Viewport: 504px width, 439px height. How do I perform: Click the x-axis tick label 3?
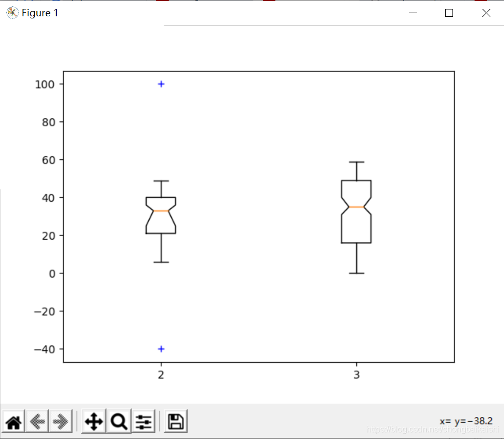356,375
